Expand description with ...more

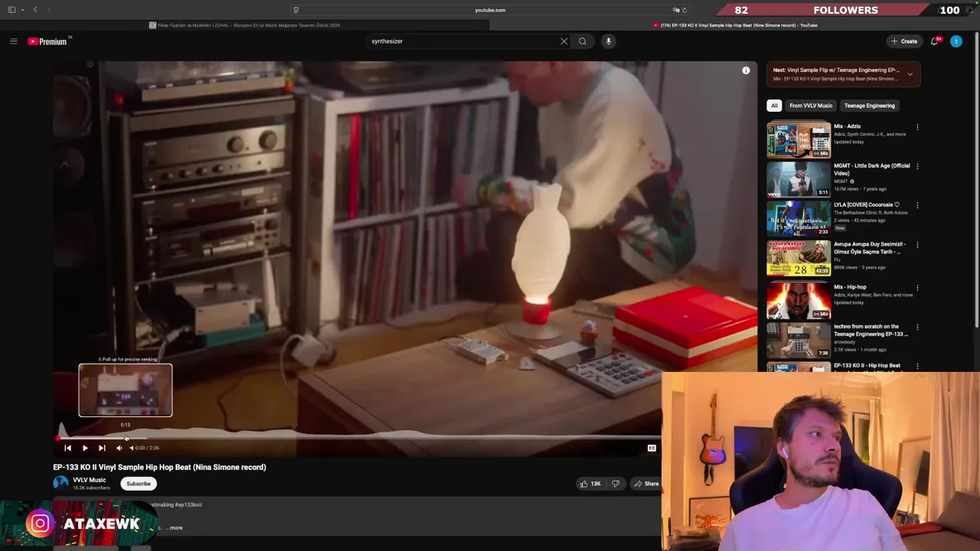[x=175, y=528]
